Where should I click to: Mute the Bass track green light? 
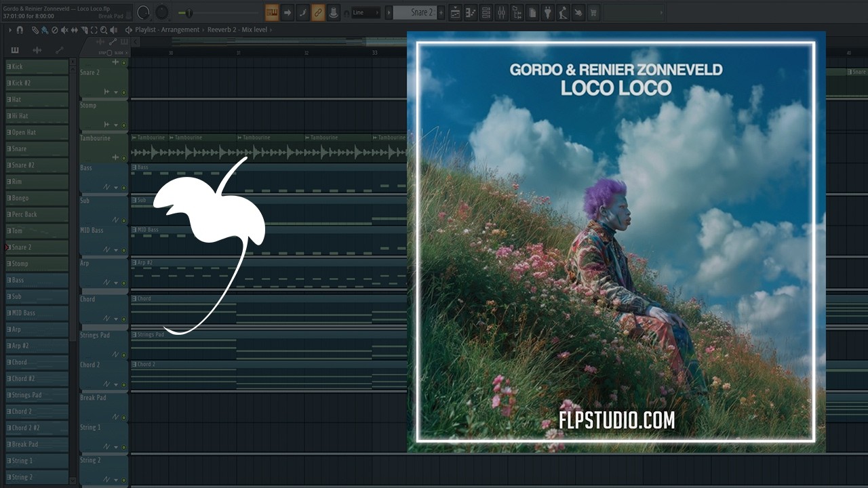[x=123, y=188]
